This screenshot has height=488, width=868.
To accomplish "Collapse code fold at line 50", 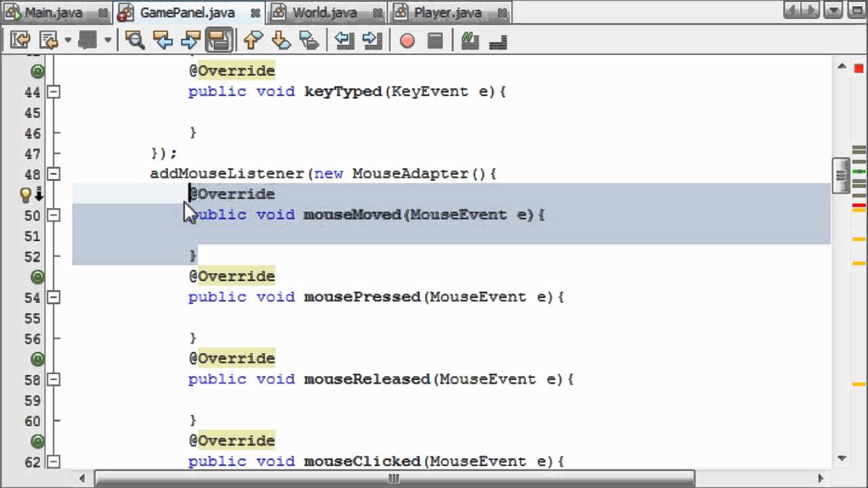I will (54, 215).
